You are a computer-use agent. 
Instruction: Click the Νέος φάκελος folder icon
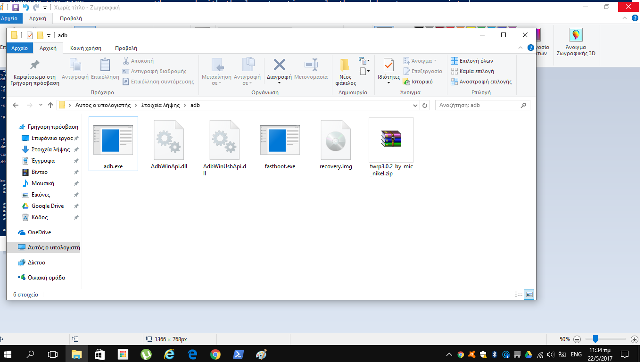(x=345, y=66)
